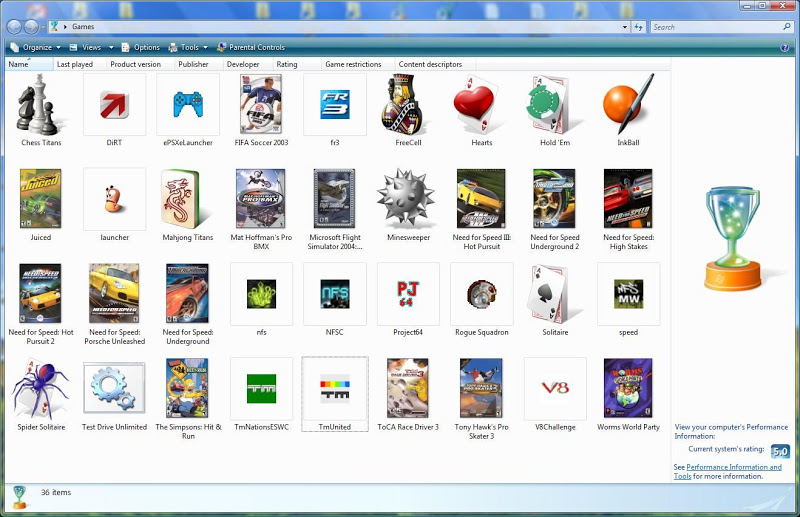Click the speed NFS MW icon
Screen dimensions: 800x517
pyautogui.click(x=629, y=294)
